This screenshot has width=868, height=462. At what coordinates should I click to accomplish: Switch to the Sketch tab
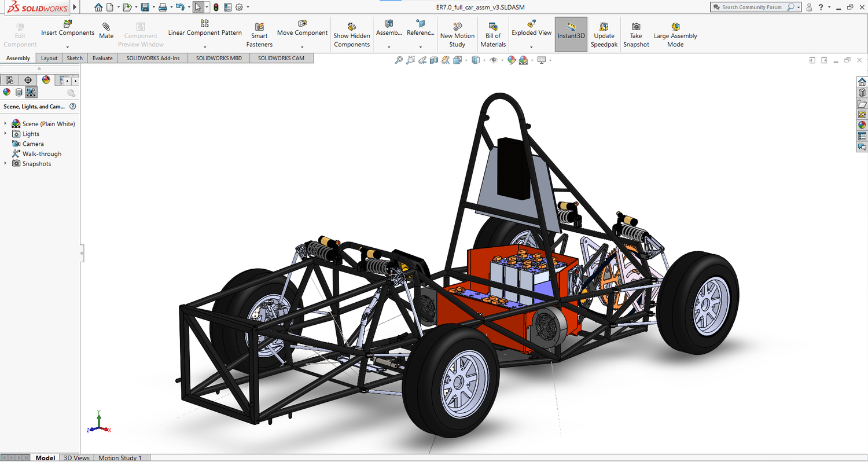pos(75,58)
